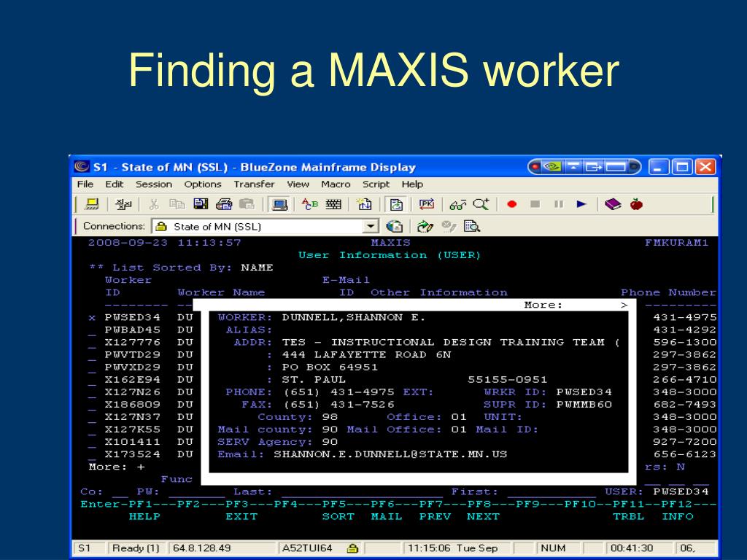Click the eyeglasses view icon
The width and height of the screenshot is (747, 560).
click(457, 205)
